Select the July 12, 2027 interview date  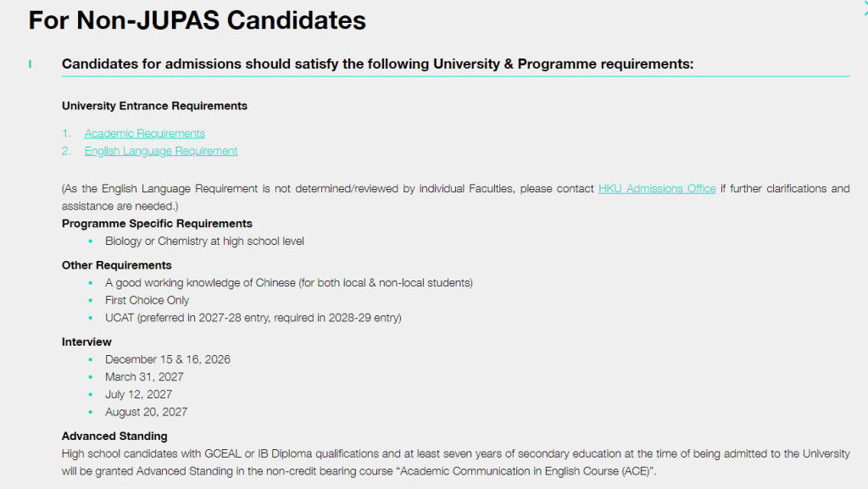pos(138,394)
